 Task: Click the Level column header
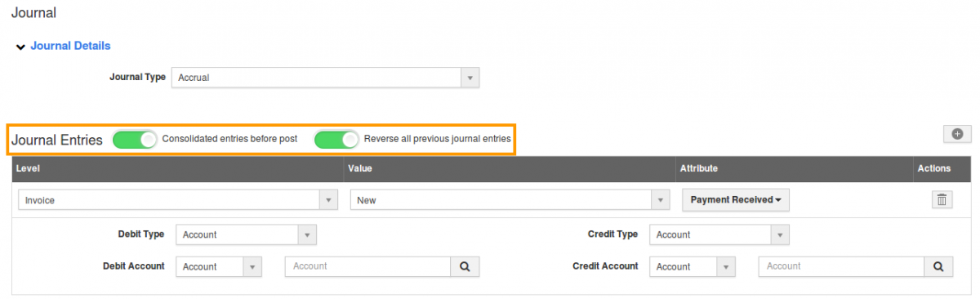point(29,168)
